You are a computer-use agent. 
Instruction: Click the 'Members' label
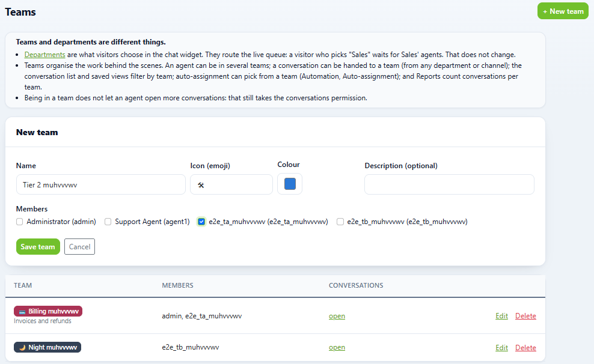click(x=32, y=209)
